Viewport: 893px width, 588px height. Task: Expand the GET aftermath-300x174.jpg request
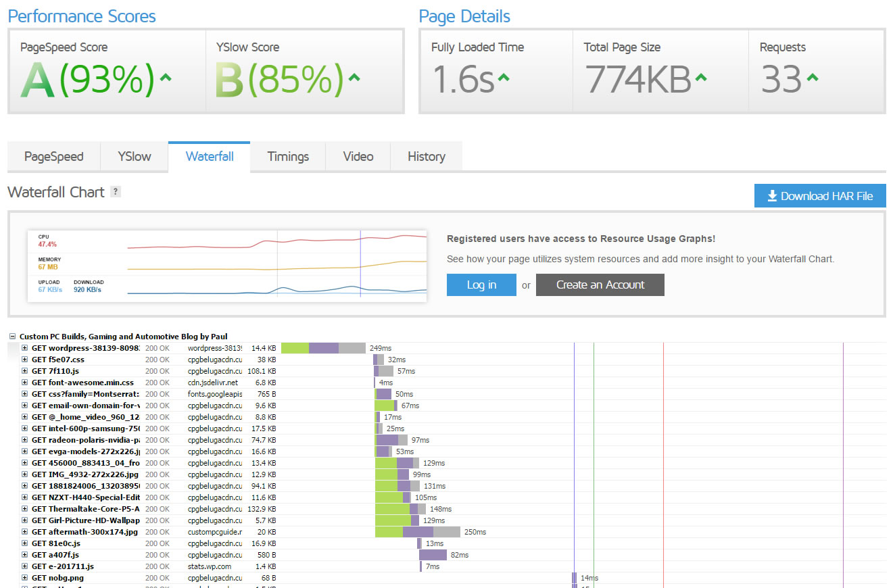coord(25,532)
